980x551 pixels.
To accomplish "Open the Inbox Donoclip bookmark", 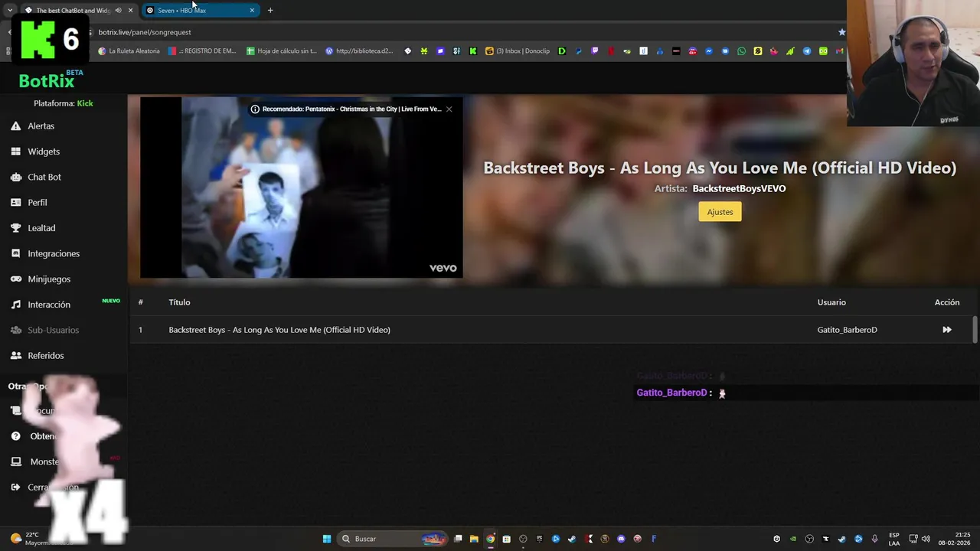I will [518, 51].
